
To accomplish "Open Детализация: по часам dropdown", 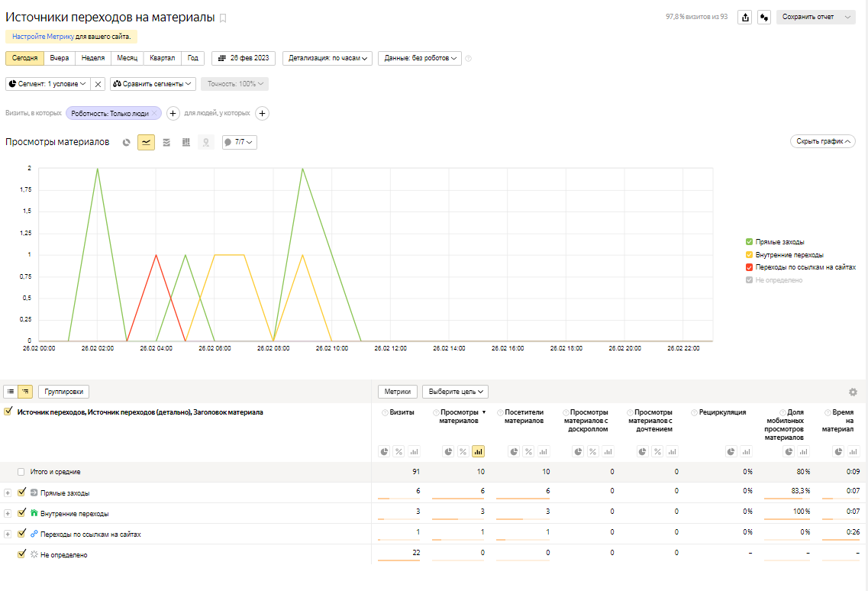I will click(x=328, y=58).
